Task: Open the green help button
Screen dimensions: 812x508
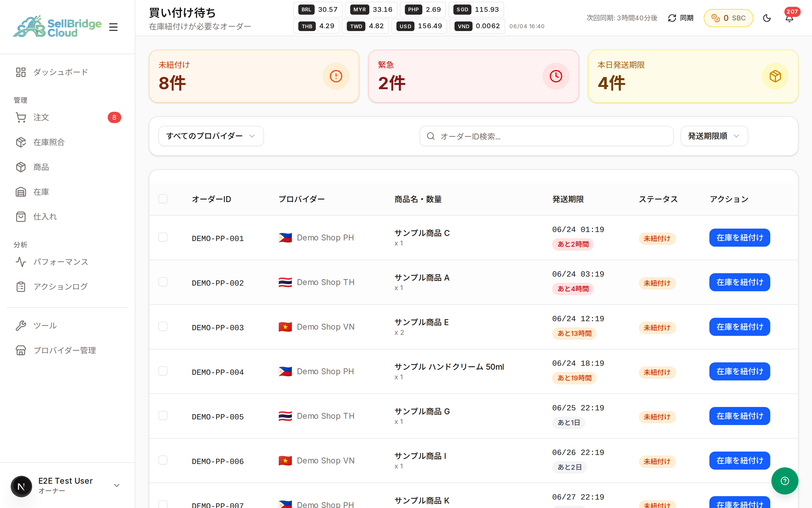Action: [x=784, y=481]
